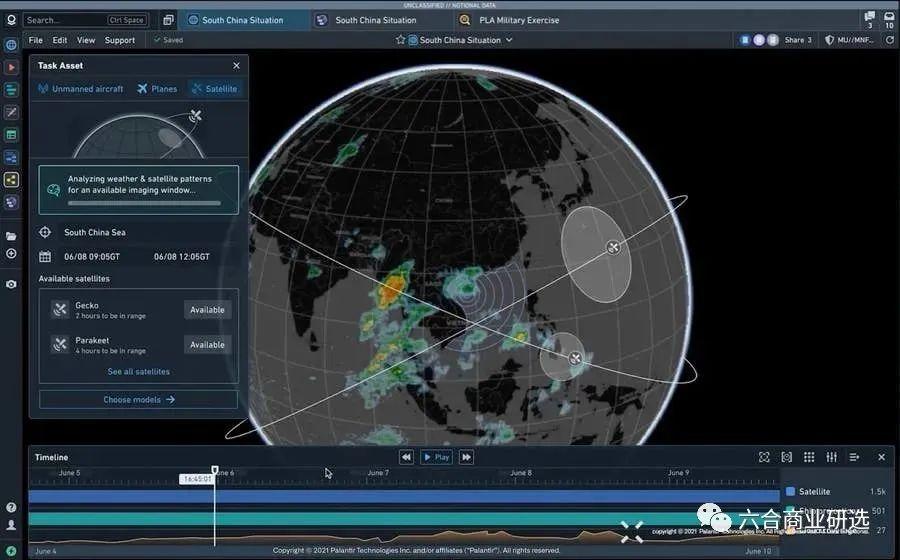Open the folder sidebar icon
Screen dimensions: 900x560
[x=11, y=236]
